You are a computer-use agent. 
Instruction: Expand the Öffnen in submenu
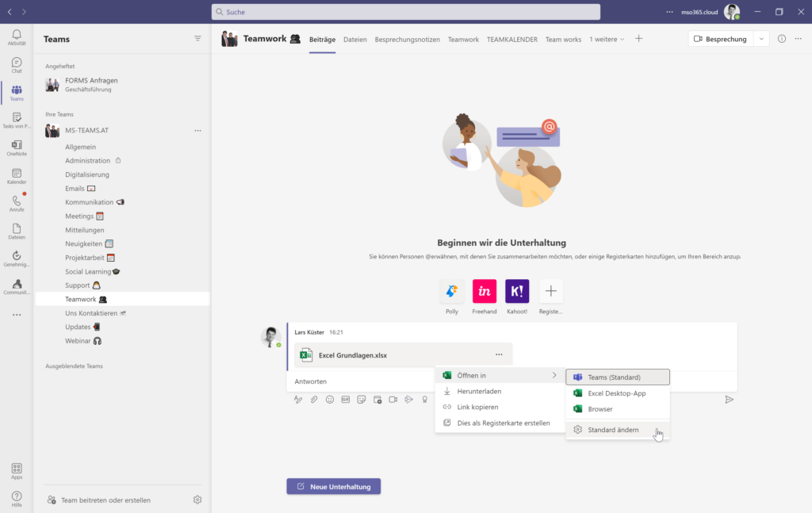click(x=500, y=375)
